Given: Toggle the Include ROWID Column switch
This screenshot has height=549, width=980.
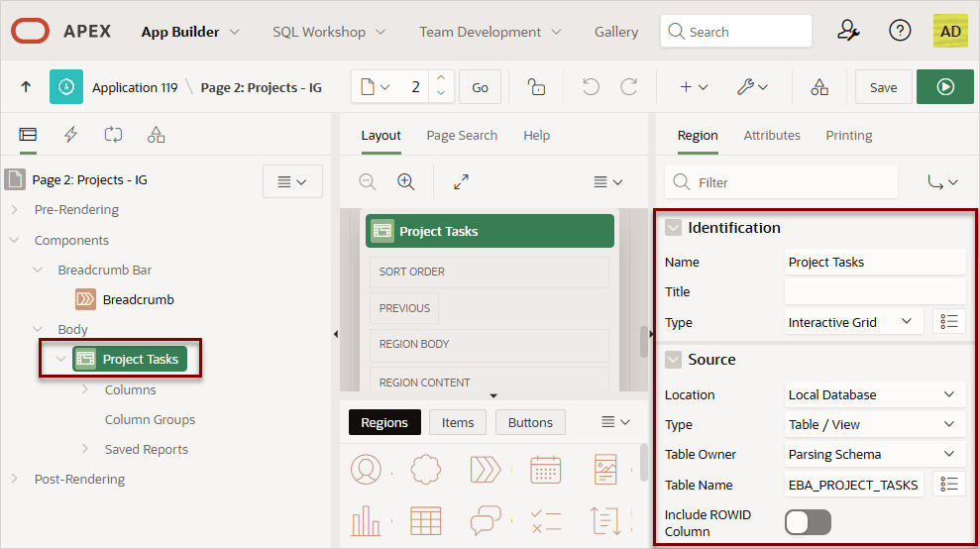Looking at the screenshot, I should click(808, 522).
